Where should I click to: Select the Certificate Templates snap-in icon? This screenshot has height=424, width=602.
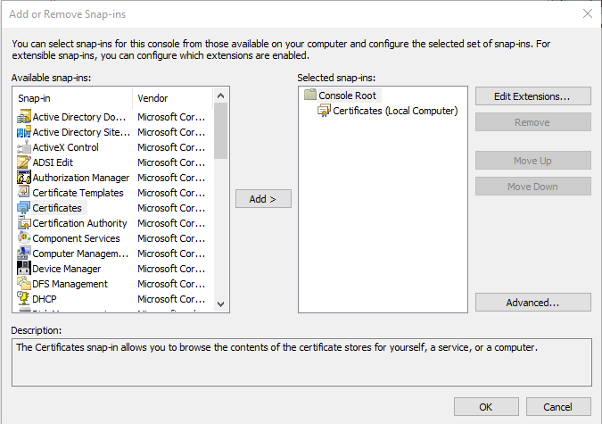[24, 192]
